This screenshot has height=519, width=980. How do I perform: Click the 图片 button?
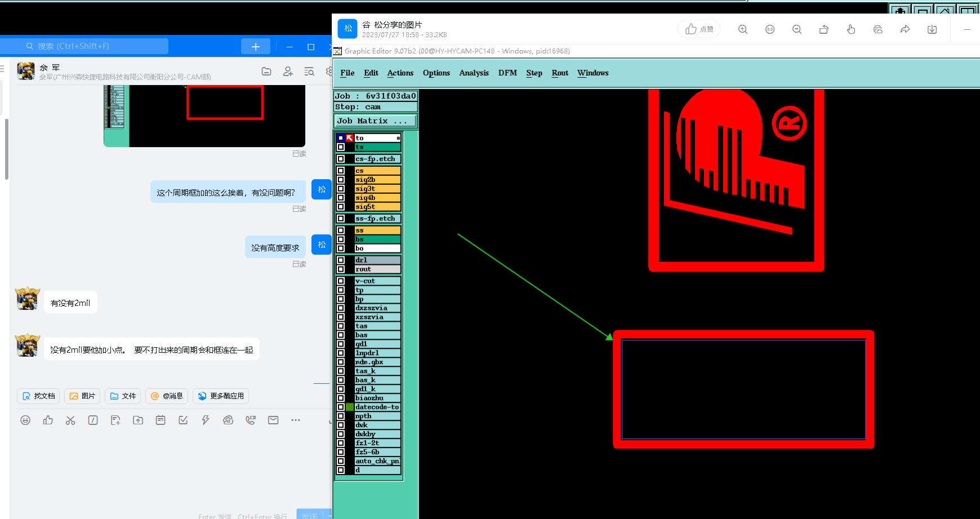82,396
